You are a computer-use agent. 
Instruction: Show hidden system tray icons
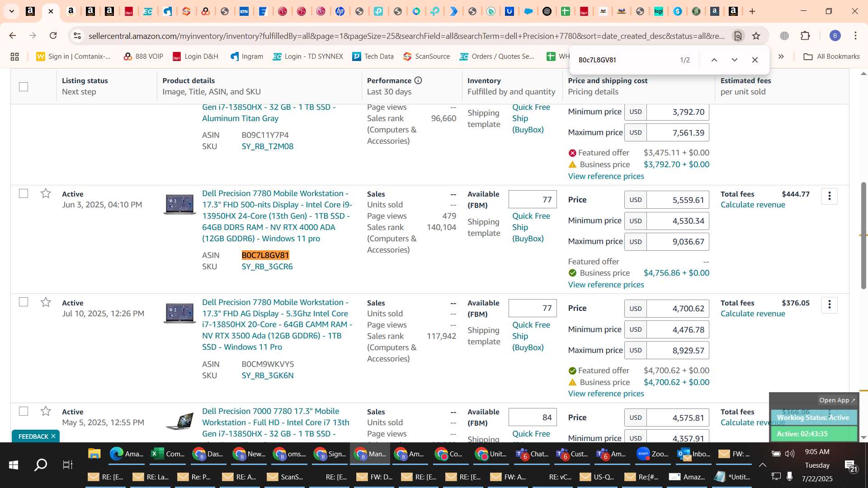(x=762, y=465)
